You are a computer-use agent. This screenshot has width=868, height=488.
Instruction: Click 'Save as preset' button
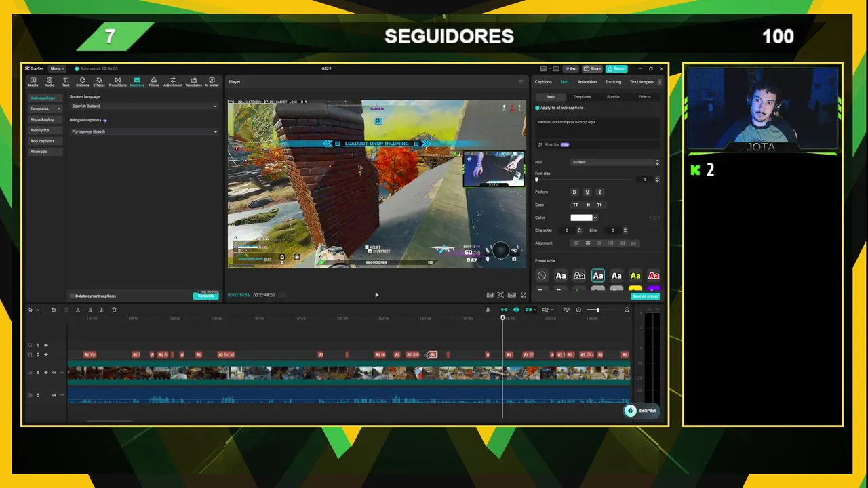tap(645, 296)
